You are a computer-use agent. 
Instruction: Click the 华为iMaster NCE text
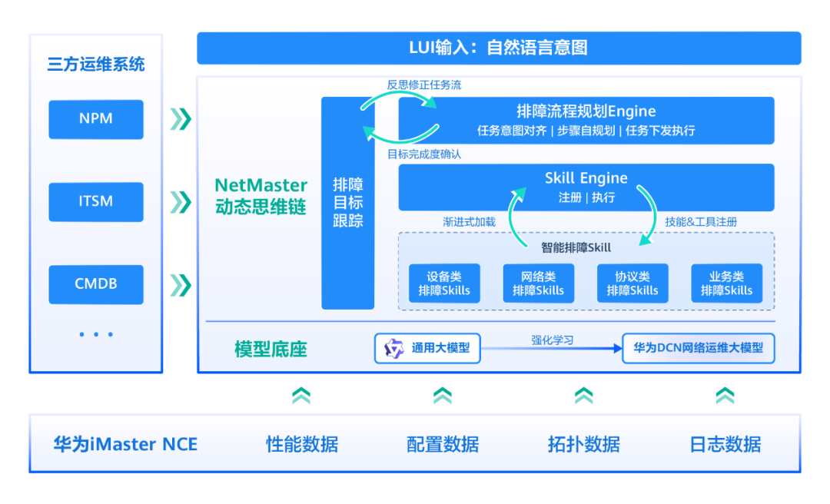125,444
